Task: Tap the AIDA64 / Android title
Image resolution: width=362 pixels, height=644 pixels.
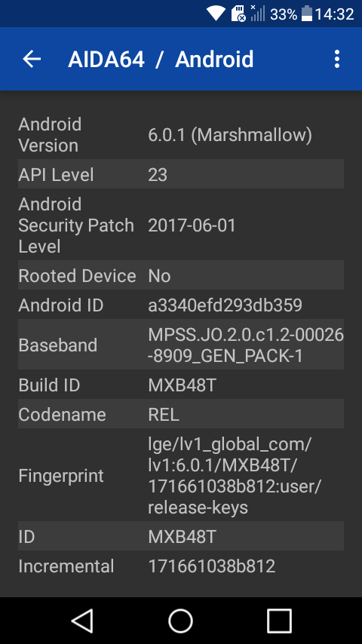Action: (x=161, y=59)
